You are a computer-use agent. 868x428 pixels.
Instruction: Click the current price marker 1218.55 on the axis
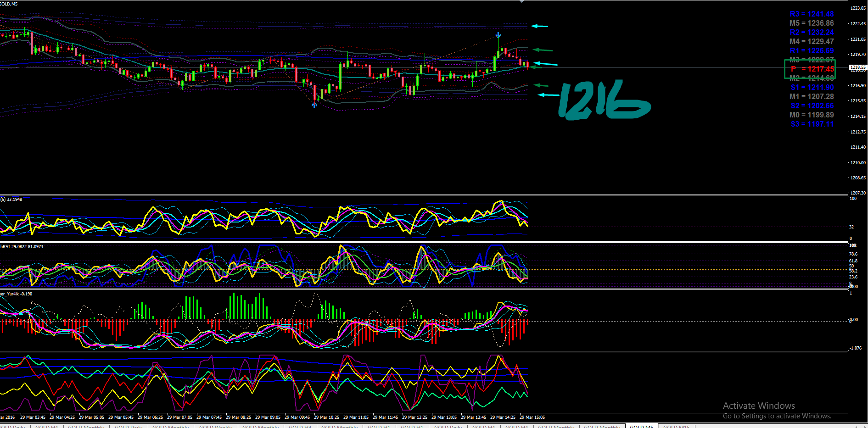pyautogui.click(x=858, y=67)
